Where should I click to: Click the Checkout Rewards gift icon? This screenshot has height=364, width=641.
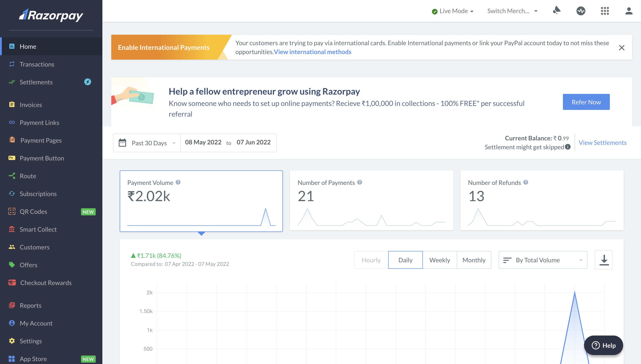click(12, 283)
